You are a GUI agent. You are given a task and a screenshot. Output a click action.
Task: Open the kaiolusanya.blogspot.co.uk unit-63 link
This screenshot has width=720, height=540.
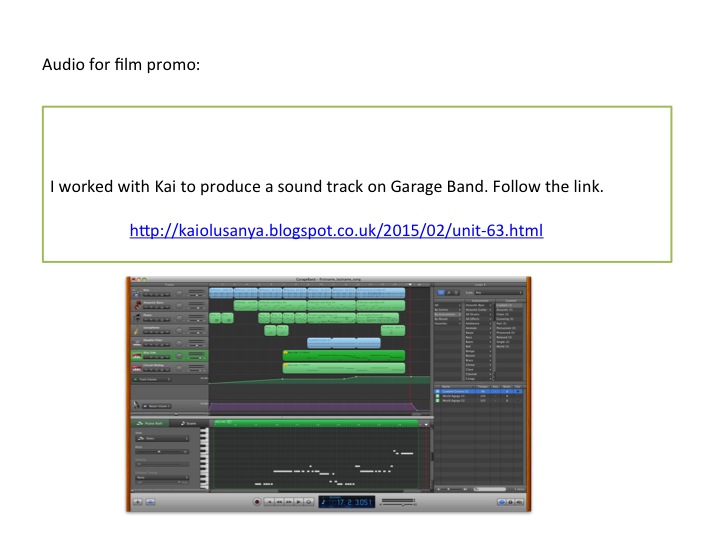click(x=336, y=230)
